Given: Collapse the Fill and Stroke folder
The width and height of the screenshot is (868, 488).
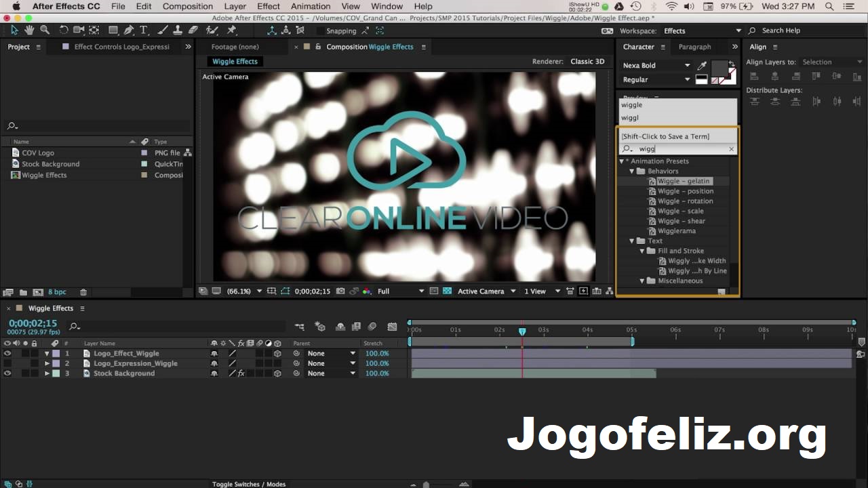Looking at the screenshot, I should click(642, 251).
